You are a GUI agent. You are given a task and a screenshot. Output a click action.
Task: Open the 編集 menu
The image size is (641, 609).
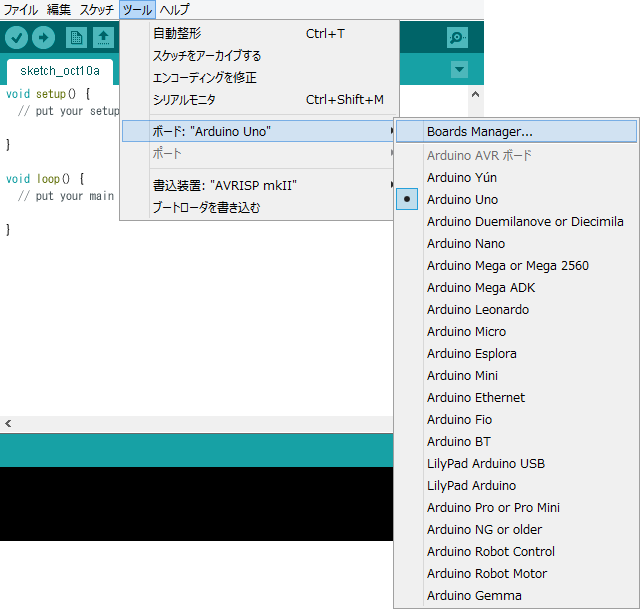(58, 9)
